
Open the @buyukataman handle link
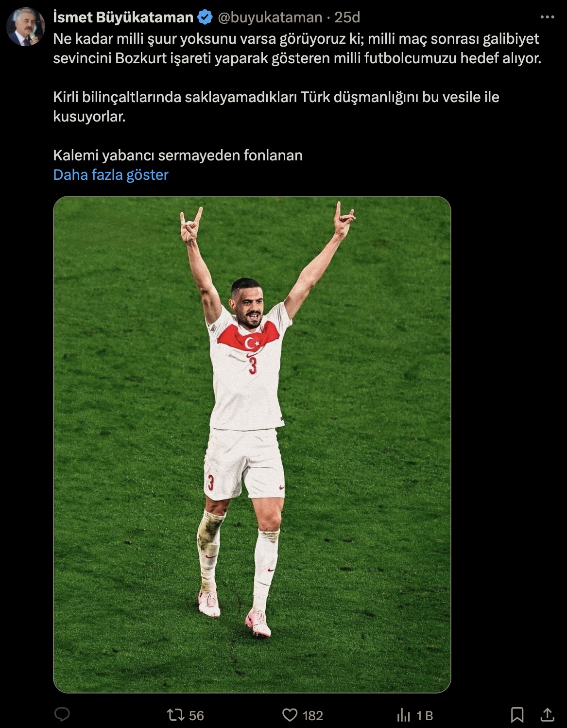(x=270, y=17)
